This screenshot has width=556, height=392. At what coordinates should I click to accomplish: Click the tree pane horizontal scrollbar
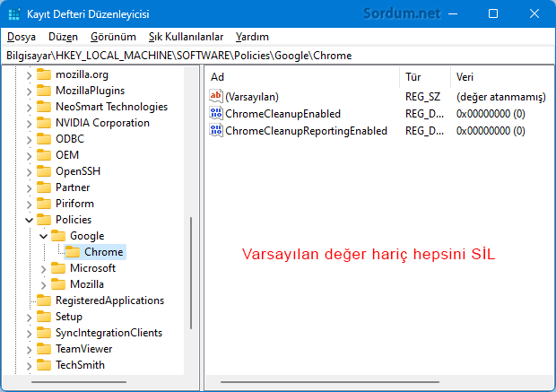click(x=79, y=382)
